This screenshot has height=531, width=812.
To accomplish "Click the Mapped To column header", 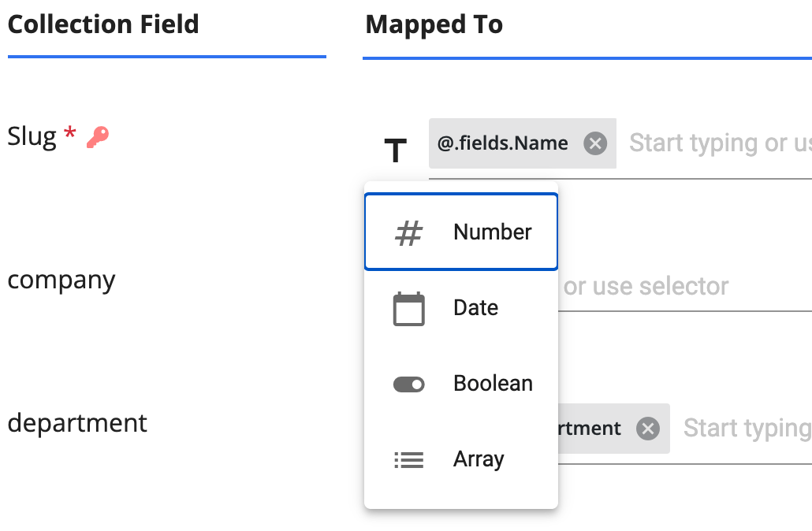I will (434, 24).
